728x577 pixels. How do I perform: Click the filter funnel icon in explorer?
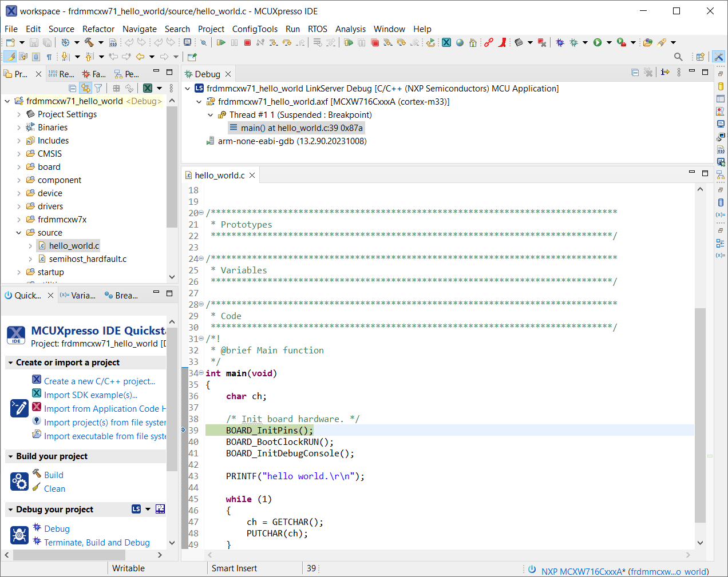point(98,88)
